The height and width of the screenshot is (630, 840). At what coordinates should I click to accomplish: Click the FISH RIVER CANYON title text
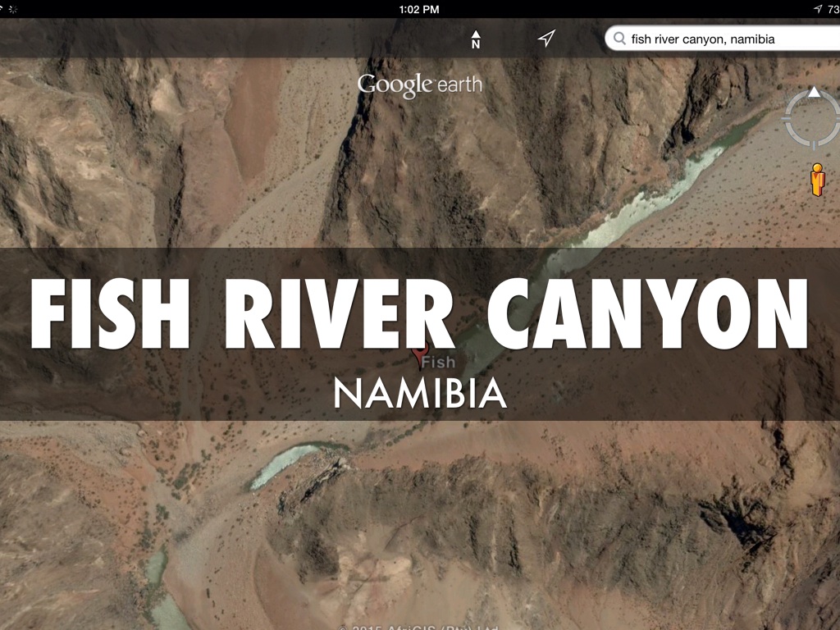pyautogui.click(x=419, y=314)
